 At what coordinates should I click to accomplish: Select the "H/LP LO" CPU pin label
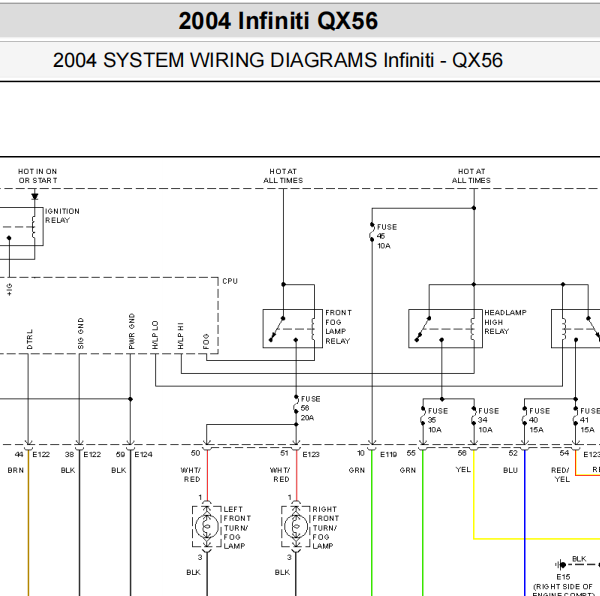click(155, 335)
